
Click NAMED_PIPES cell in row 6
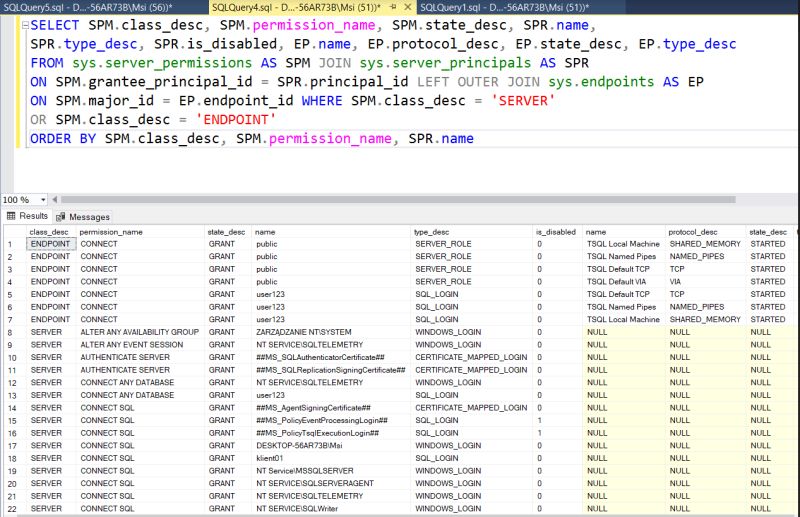(x=705, y=307)
